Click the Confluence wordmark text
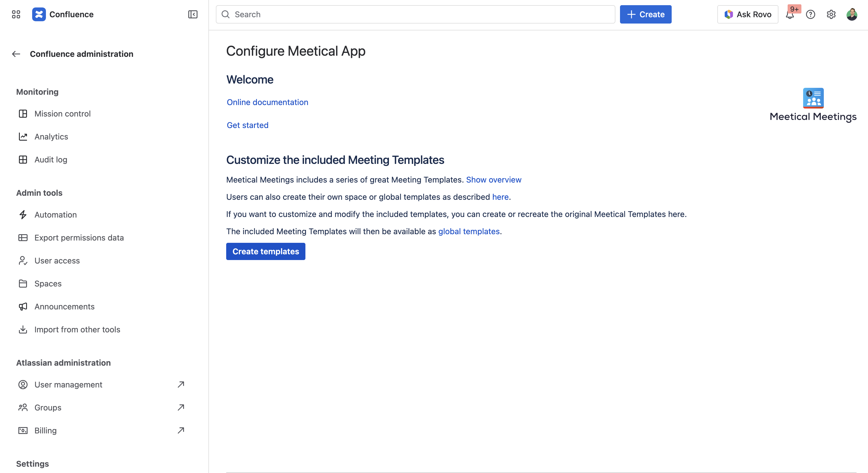The width and height of the screenshot is (868, 473). coord(71,14)
